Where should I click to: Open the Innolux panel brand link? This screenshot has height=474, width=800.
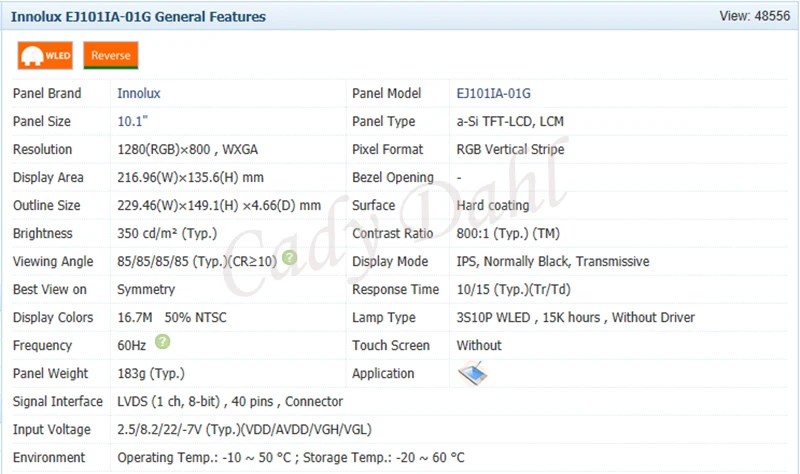(x=139, y=93)
